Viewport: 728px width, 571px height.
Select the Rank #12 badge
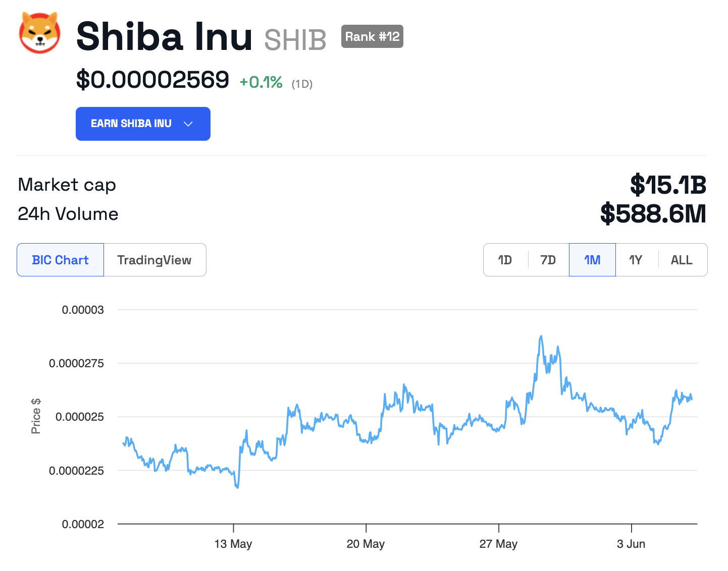click(x=372, y=36)
